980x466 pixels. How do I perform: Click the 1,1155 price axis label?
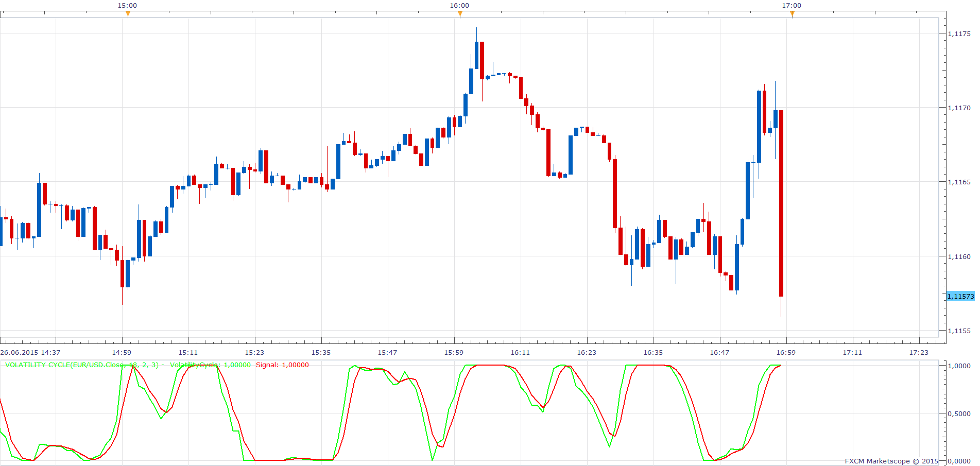coord(959,331)
